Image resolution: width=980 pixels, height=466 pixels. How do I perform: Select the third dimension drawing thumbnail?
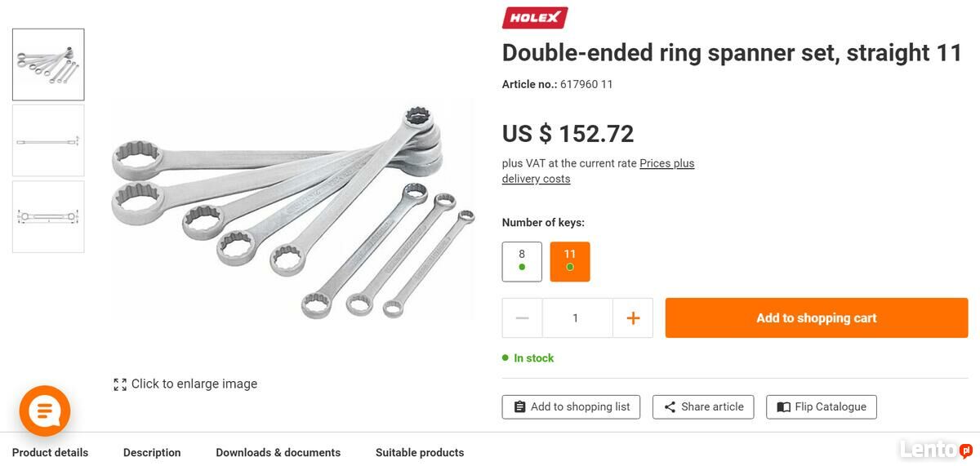(x=48, y=216)
